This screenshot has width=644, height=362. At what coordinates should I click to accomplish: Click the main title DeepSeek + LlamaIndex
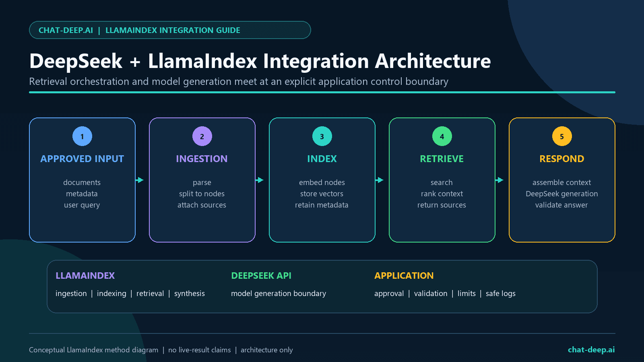[x=260, y=61]
